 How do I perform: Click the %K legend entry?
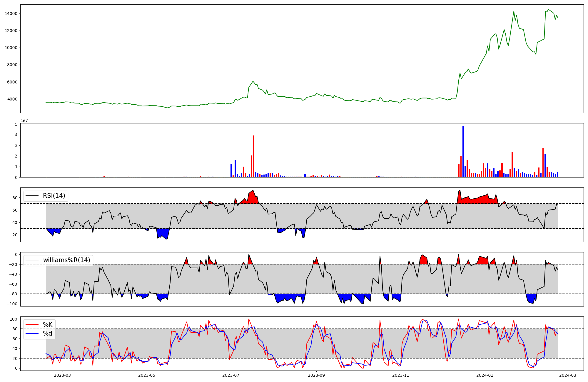click(x=48, y=324)
